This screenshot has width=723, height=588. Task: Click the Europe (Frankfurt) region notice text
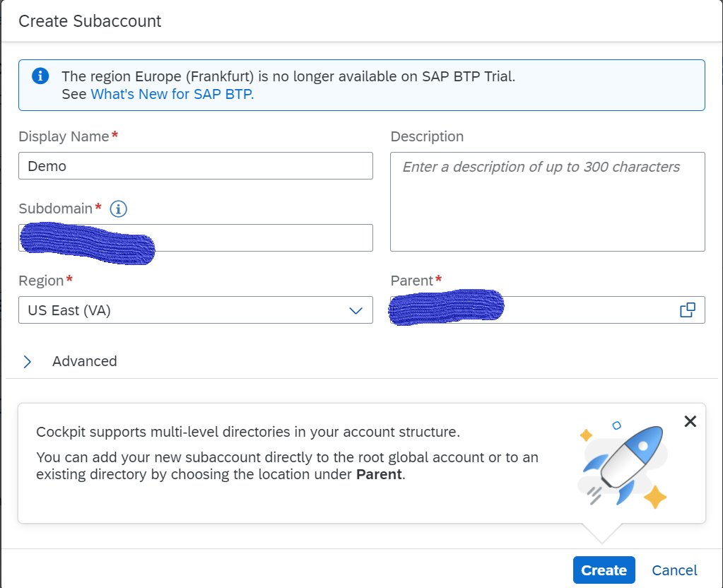tap(288, 76)
